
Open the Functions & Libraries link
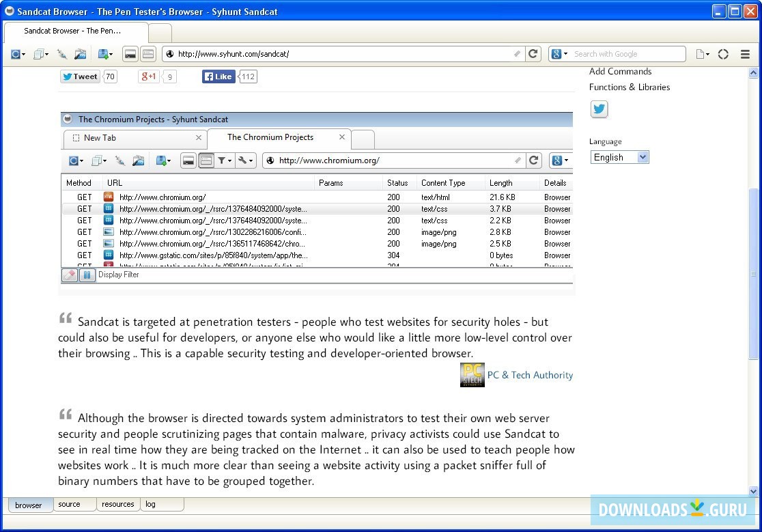tap(630, 87)
